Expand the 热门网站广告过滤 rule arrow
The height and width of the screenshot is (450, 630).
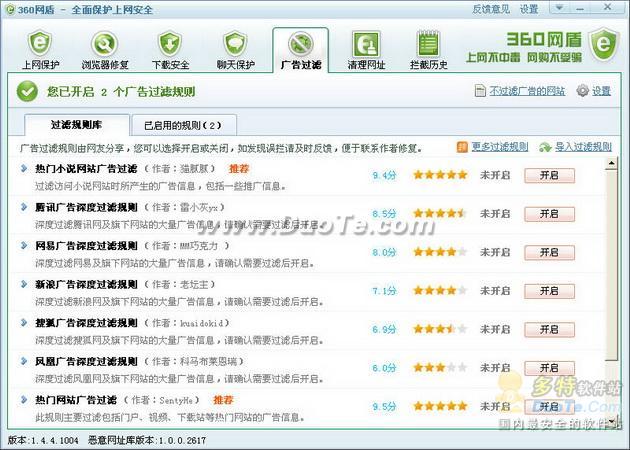coord(24,399)
